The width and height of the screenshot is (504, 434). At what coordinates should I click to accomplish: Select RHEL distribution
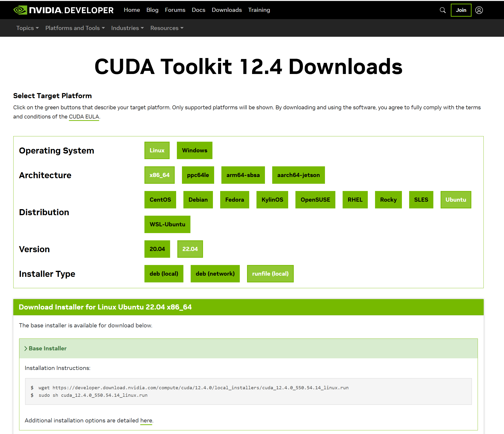tap(355, 200)
